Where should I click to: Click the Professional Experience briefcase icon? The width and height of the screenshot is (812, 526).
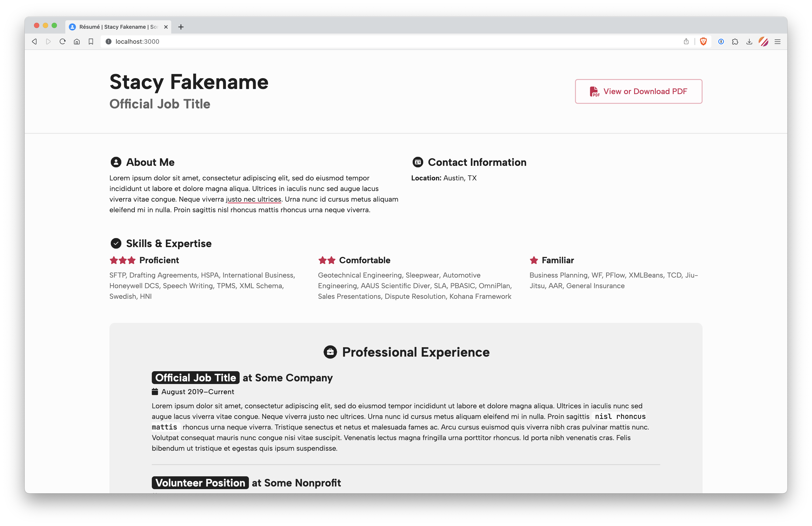330,352
